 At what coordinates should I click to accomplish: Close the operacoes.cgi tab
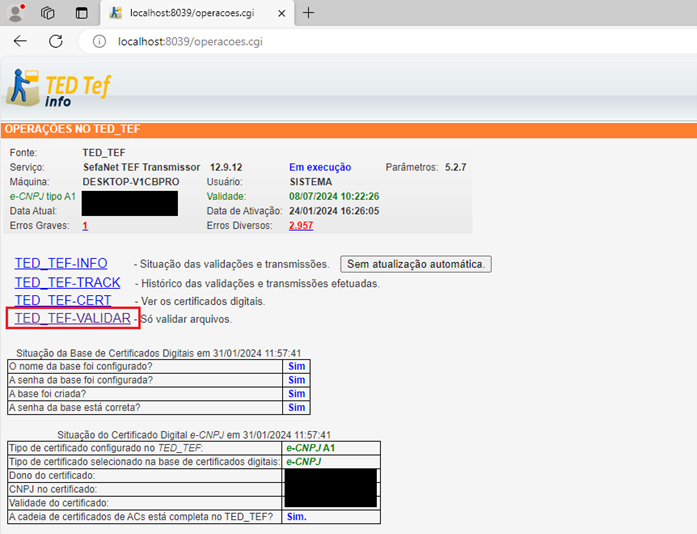281,13
